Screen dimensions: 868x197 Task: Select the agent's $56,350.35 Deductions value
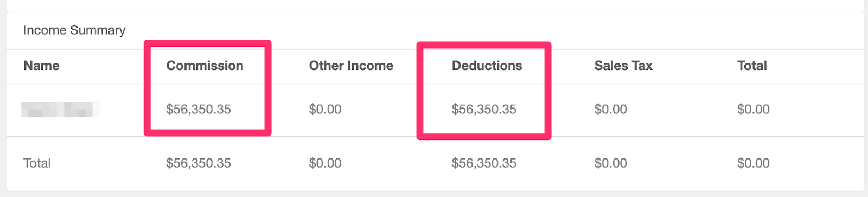[x=484, y=109]
